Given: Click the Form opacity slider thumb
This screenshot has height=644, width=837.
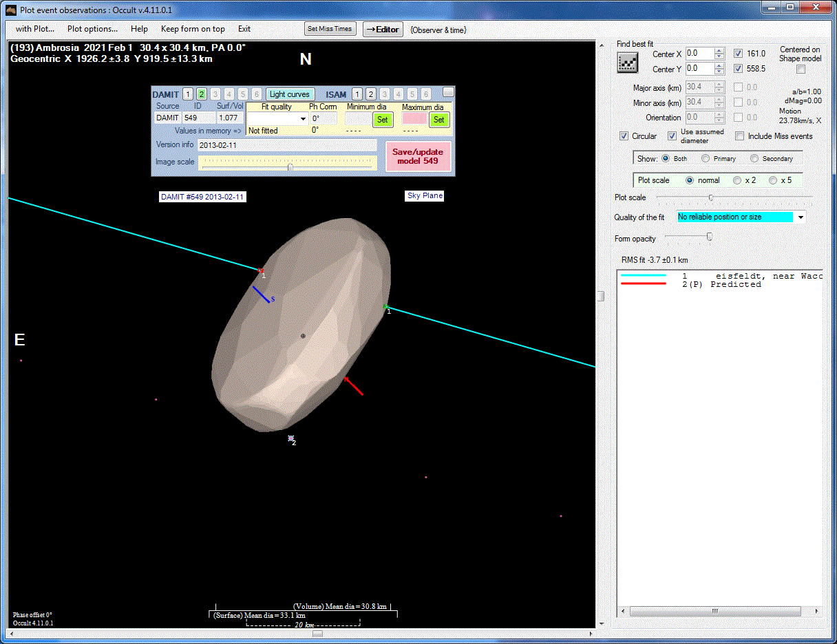Looking at the screenshot, I should pos(710,237).
